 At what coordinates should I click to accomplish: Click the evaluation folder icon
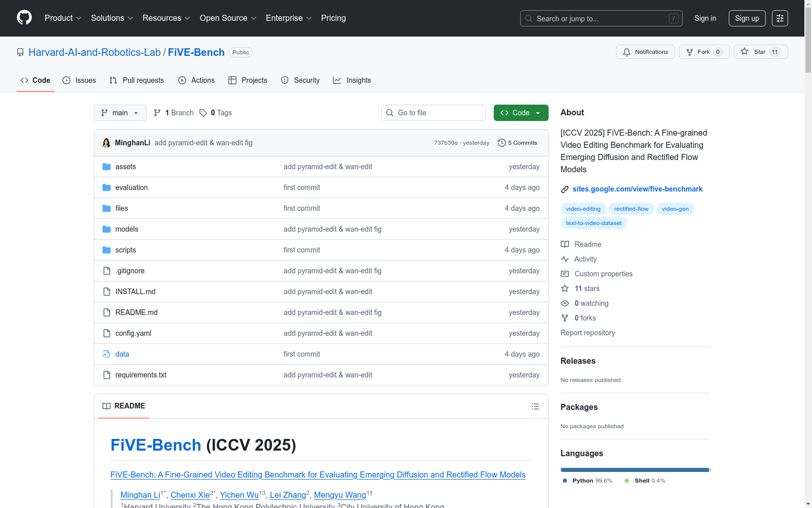107,187
